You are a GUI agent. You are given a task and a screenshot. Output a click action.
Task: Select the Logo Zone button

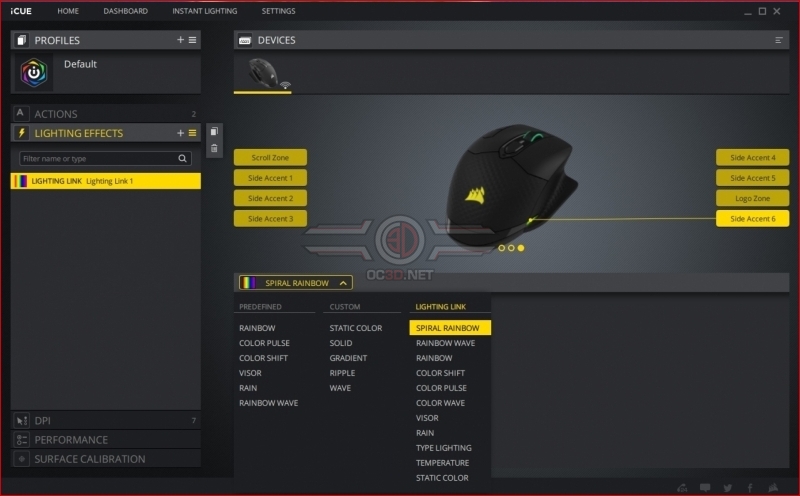[753, 199]
